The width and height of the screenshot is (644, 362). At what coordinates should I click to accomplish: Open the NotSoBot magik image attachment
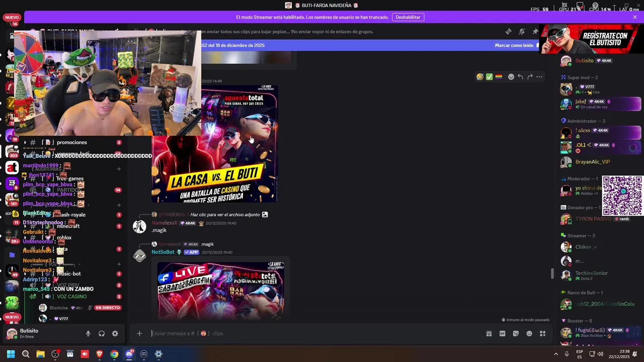(x=220, y=290)
